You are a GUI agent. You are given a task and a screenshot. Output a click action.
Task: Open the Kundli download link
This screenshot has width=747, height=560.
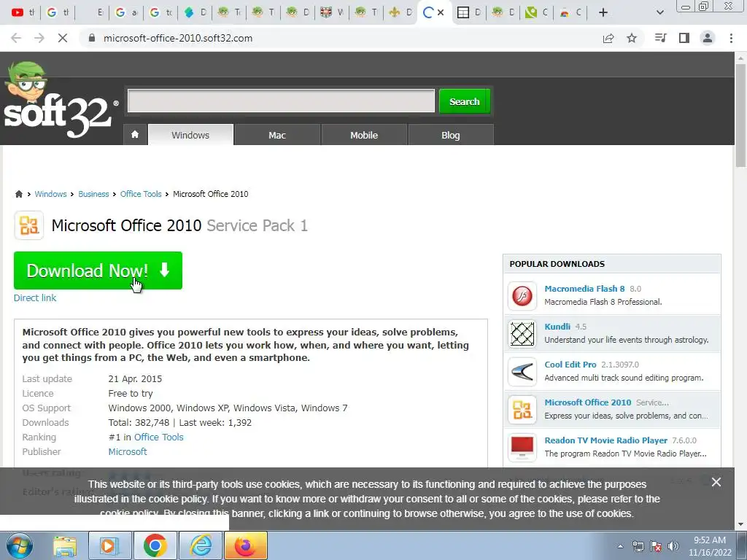click(x=557, y=327)
